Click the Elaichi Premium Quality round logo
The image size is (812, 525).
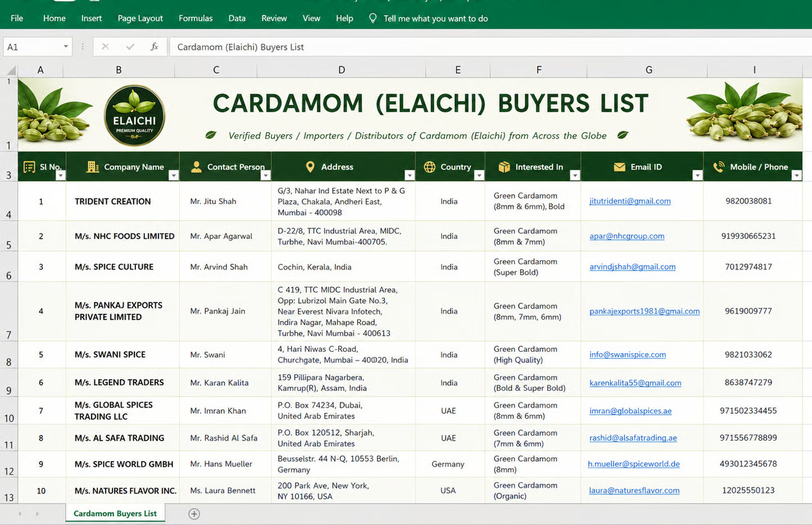(x=134, y=115)
